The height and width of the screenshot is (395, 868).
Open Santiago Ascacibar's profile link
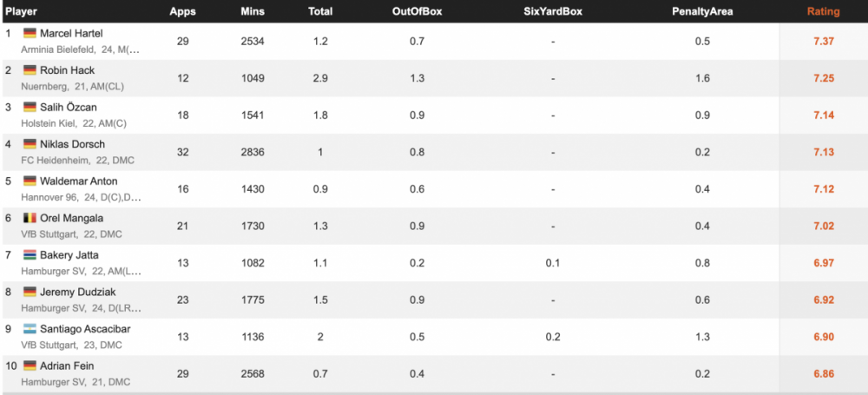click(85, 330)
